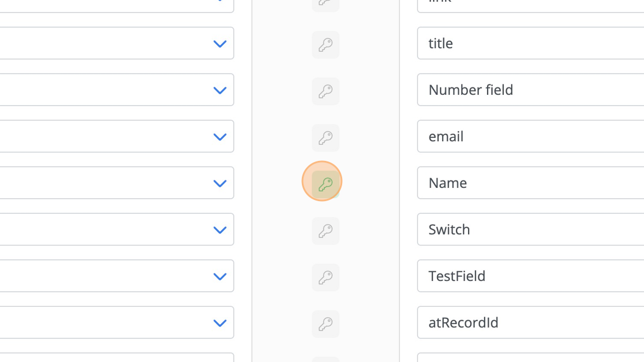
Task: Click the TestField text box
Action: (x=531, y=276)
